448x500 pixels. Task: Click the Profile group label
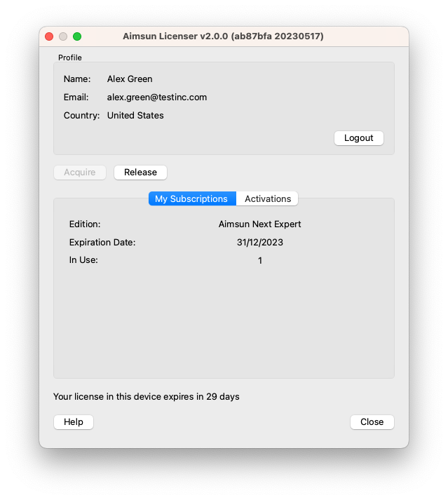(x=70, y=58)
